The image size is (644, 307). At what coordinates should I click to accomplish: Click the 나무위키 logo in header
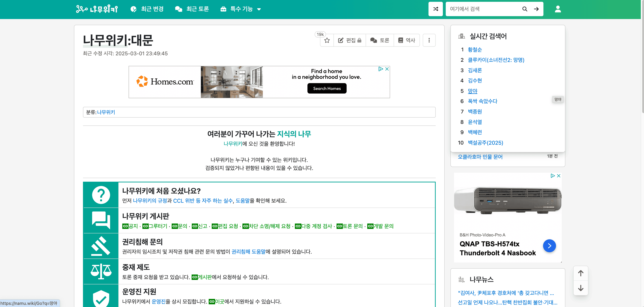[97, 9]
